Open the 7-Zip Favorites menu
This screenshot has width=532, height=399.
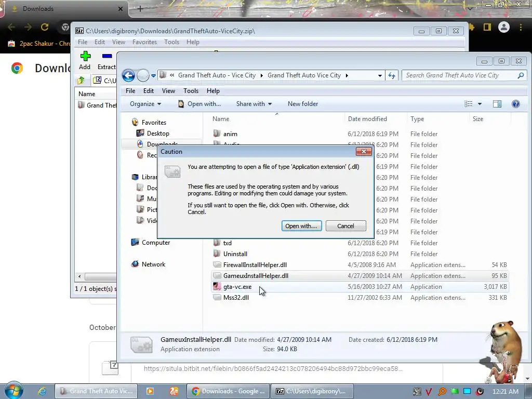click(x=144, y=42)
